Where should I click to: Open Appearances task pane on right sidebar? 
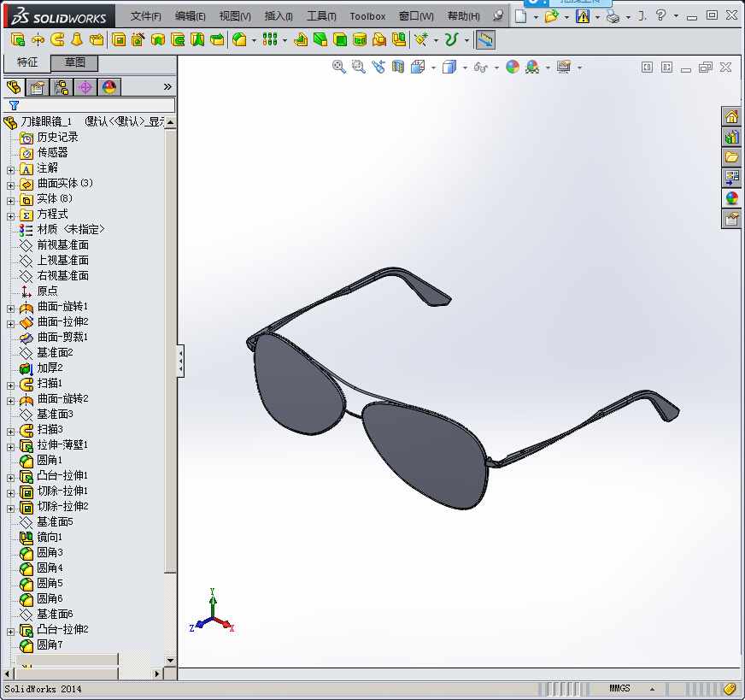click(x=731, y=198)
